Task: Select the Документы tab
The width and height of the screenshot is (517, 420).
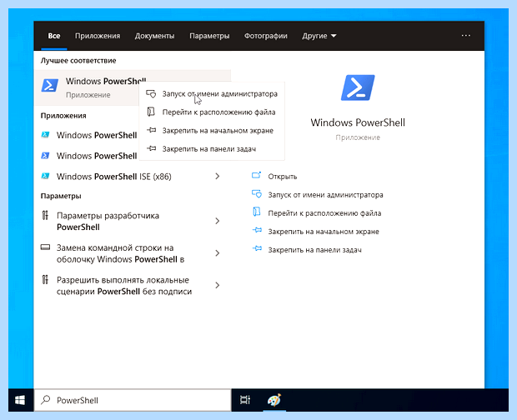Action: (x=154, y=36)
